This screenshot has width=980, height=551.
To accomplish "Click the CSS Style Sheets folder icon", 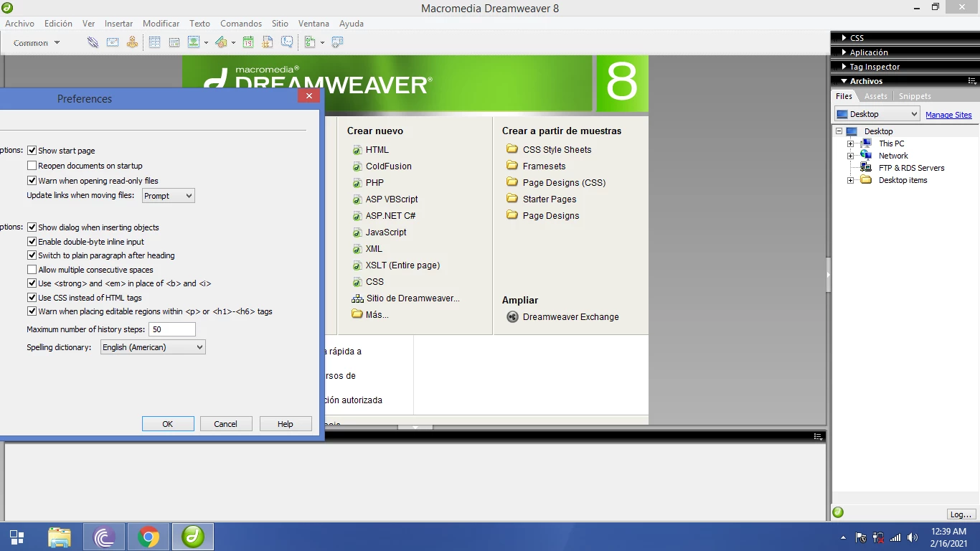I will (512, 149).
